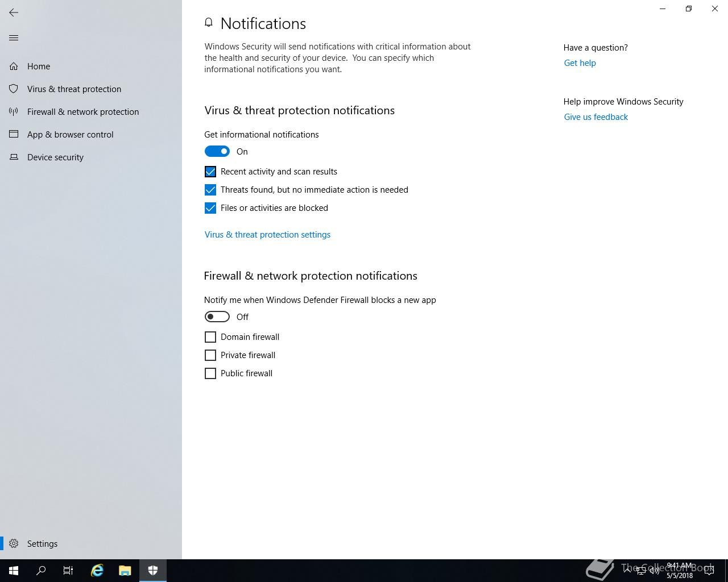Click Give us feedback link

coord(596,117)
